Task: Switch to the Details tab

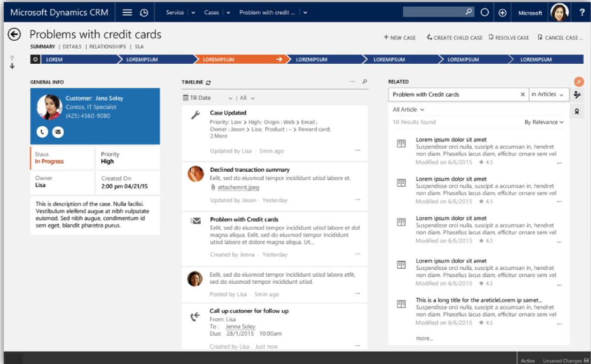Action: [72, 47]
